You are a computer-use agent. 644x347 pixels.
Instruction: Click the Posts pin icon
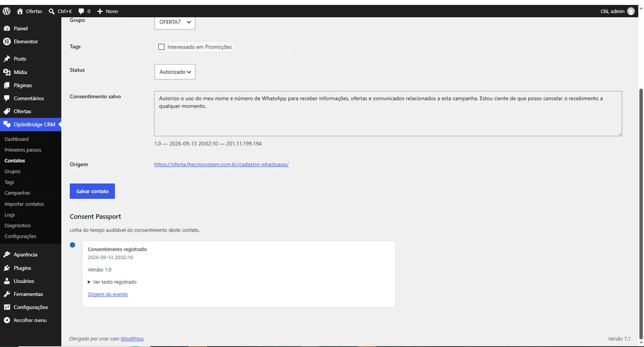pyautogui.click(x=7, y=59)
